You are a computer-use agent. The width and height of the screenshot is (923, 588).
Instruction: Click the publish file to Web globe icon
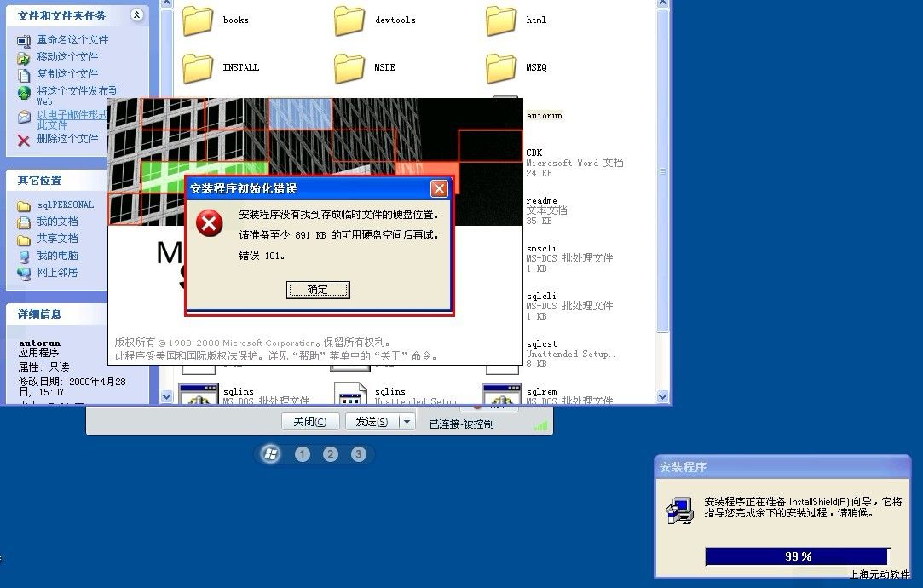pyautogui.click(x=24, y=93)
